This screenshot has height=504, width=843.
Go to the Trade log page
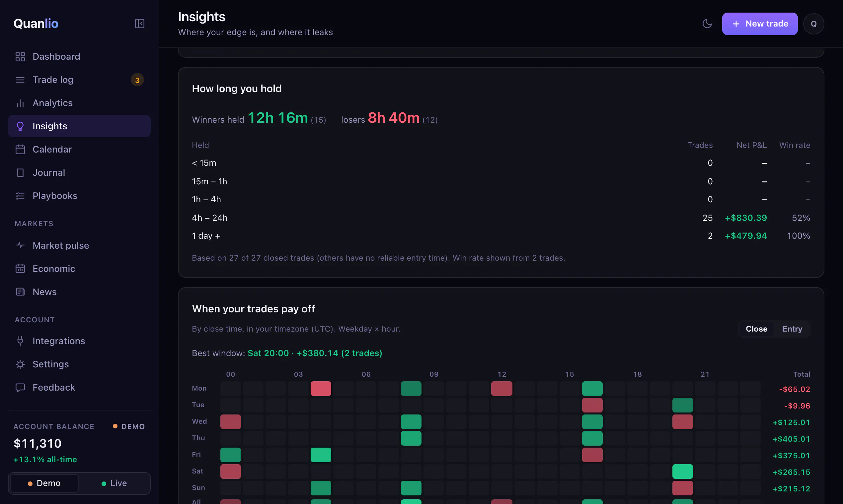tap(79, 80)
